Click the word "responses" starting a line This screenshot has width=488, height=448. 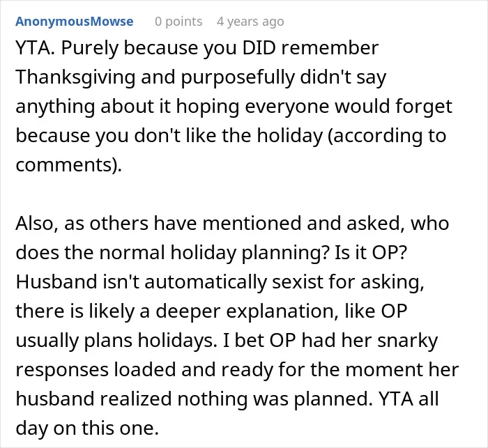62,370
